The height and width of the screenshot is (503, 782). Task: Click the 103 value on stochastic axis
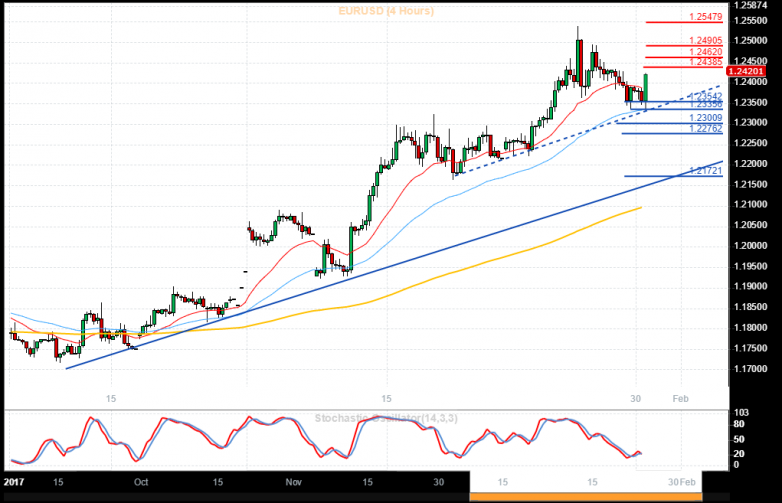(742, 413)
